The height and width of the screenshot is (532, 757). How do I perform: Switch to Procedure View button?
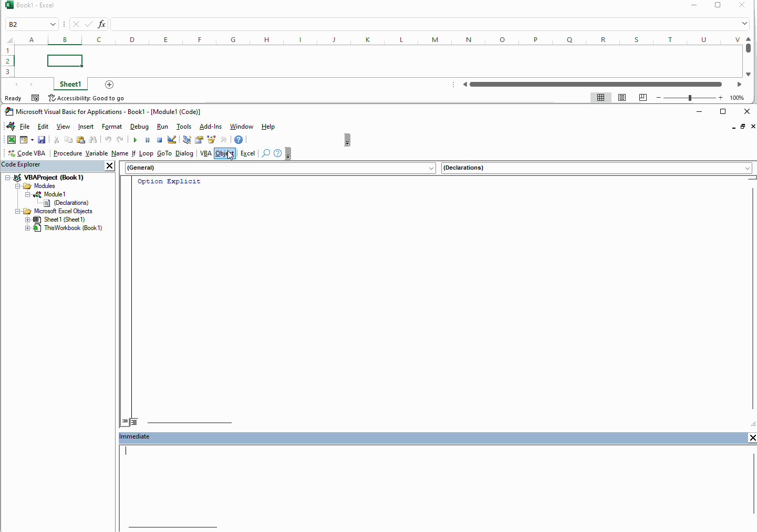pos(125,422)
